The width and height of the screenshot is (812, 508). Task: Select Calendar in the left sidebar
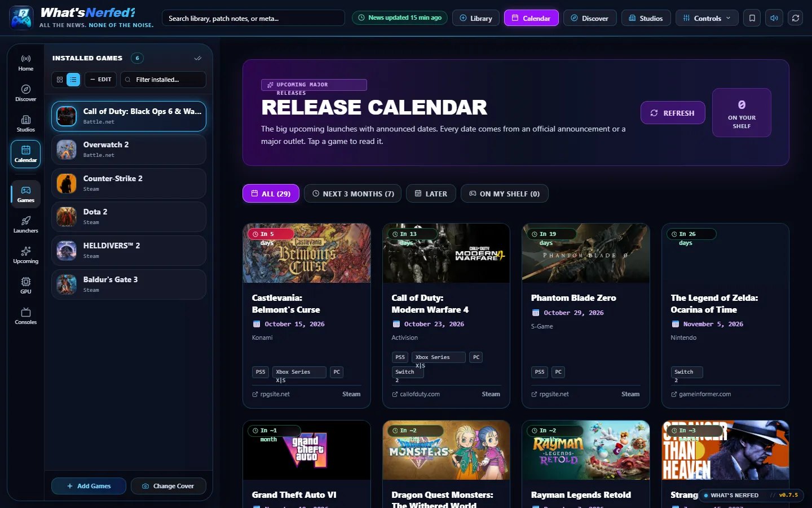(x=25, y=154)
